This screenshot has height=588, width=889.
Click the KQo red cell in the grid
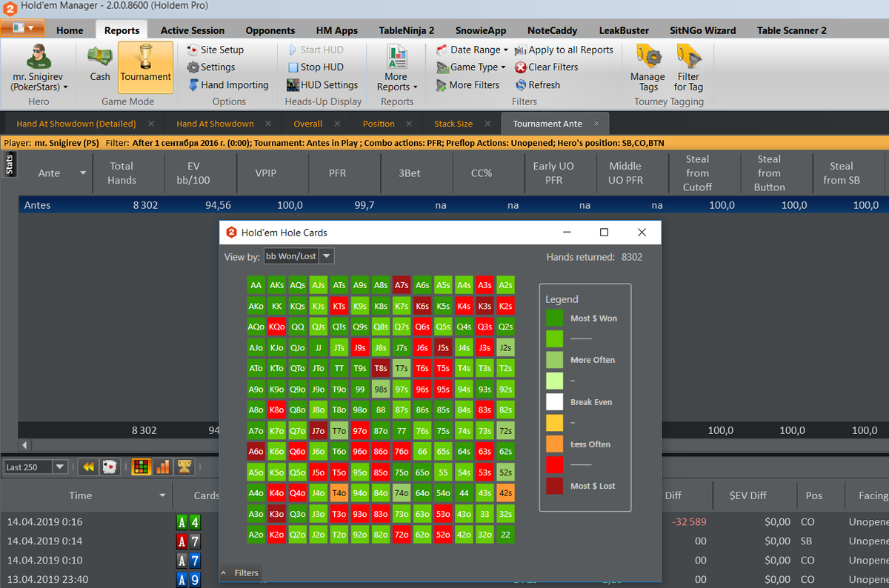pos(277,327)
